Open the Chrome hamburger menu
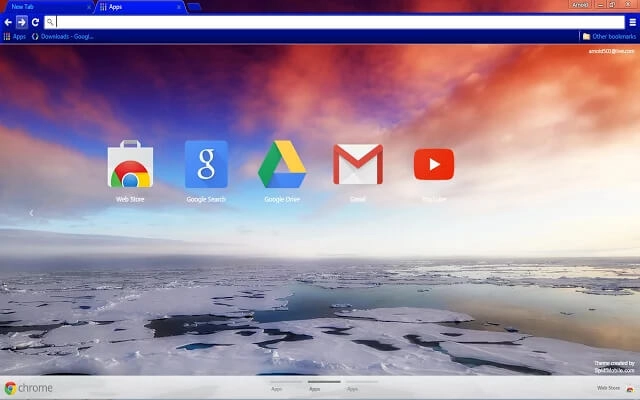Image resolution: width=640 pixels, height=400 pixels. [632, 22]
